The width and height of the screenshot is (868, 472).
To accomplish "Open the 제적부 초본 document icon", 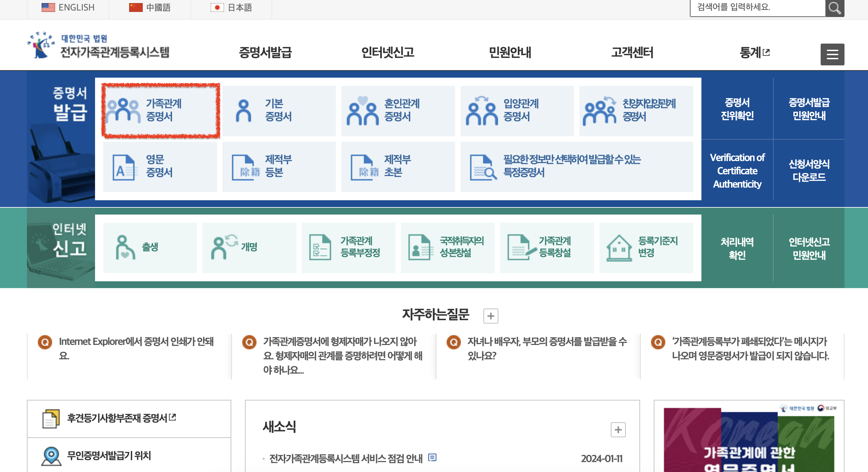I will (398, 167).
